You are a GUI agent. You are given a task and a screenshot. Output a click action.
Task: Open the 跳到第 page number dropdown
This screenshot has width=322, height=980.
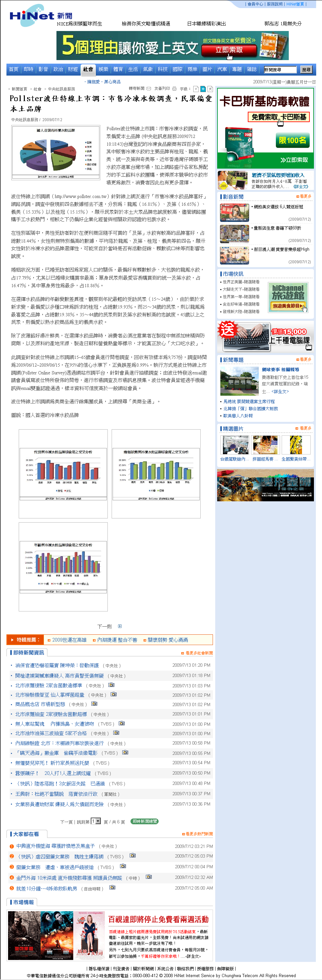(x=96, y=821)
